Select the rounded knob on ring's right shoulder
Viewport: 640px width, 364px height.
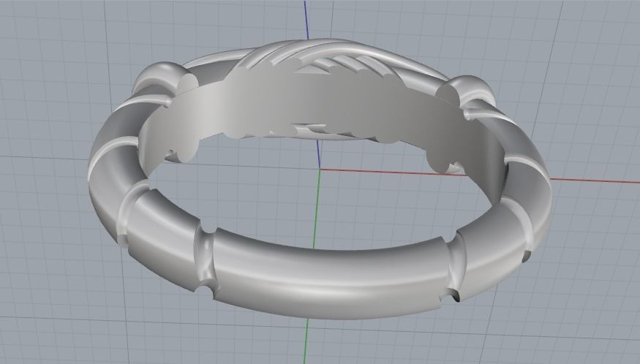467,90
